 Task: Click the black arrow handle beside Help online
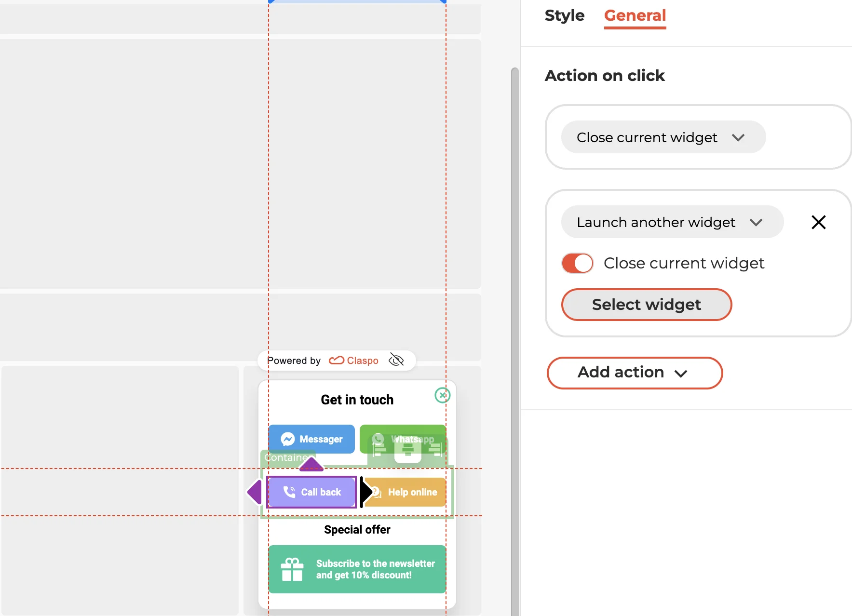(365, 492)
